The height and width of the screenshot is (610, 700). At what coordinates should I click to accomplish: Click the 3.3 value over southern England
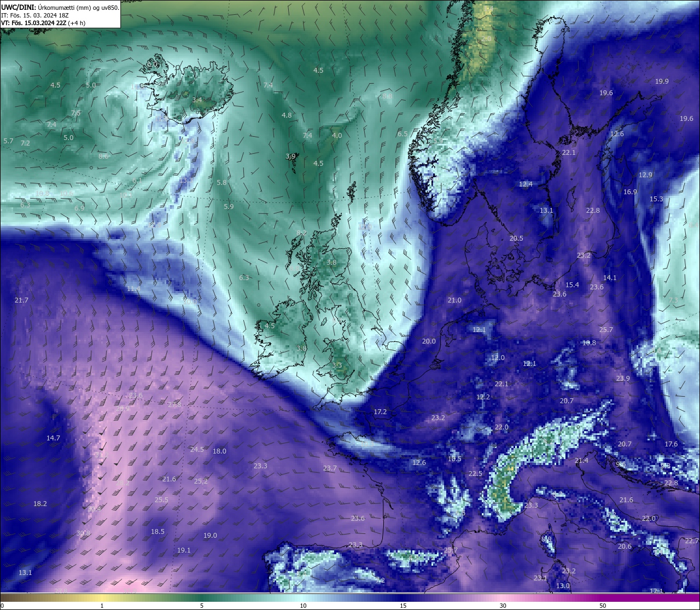tap(337, 365)
